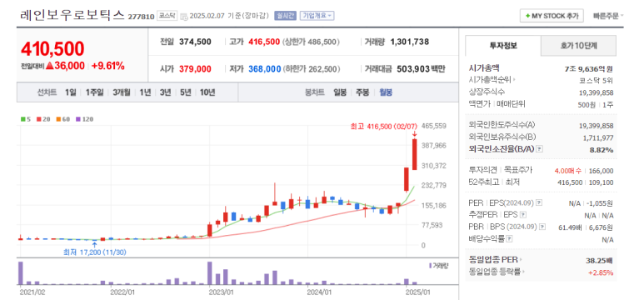Open help icon next to 외국인소진율(B/A)
The image size is (644, 300).
(x=540, y=149)
